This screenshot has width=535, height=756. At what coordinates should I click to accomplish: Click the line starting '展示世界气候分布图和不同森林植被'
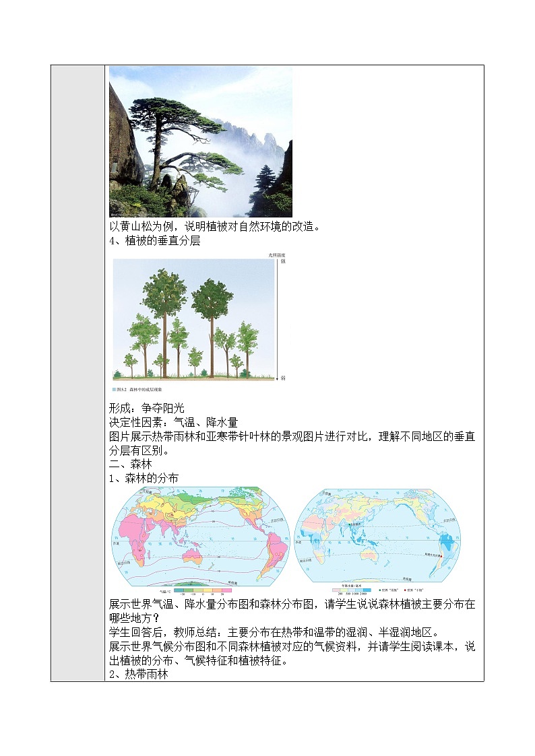[292, 646]
